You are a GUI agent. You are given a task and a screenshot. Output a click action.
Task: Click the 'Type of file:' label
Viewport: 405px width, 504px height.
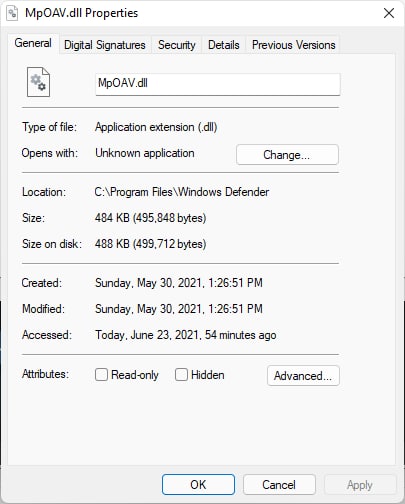(x=49, y=127)
